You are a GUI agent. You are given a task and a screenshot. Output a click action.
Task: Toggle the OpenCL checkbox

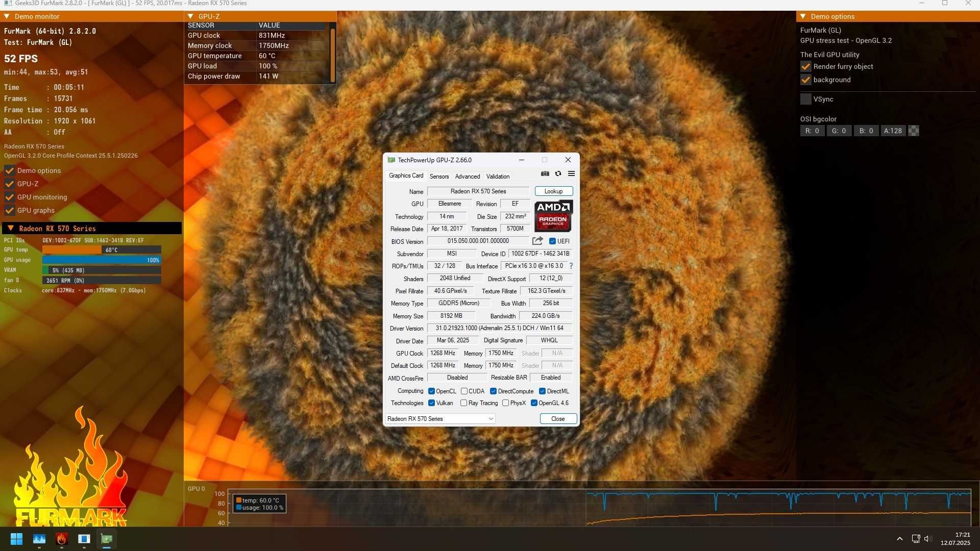tap(431, 391)
